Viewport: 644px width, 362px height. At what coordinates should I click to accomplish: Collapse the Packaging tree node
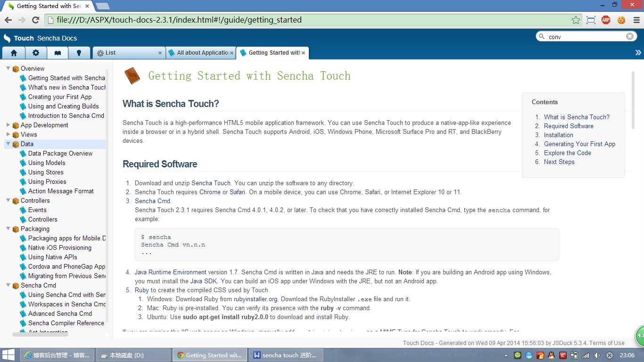click(8, 229)
